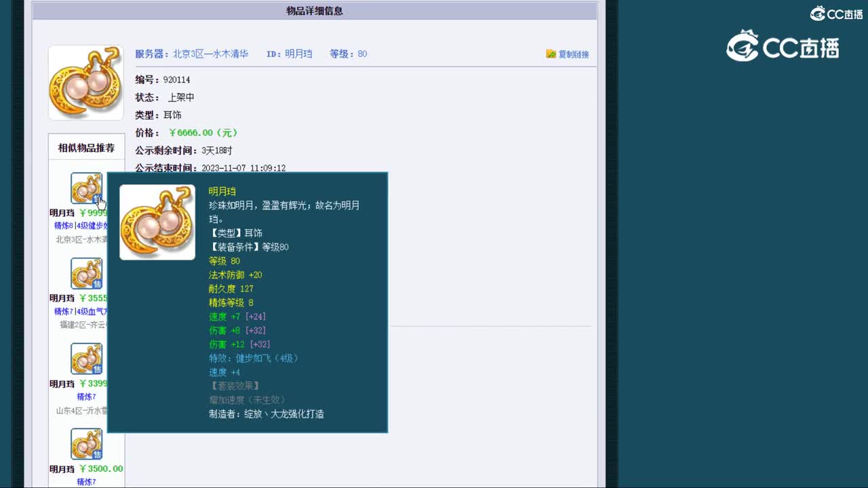
Task: Click the ¥3399 明月珰 earring icon
Action: coord(86,358)
